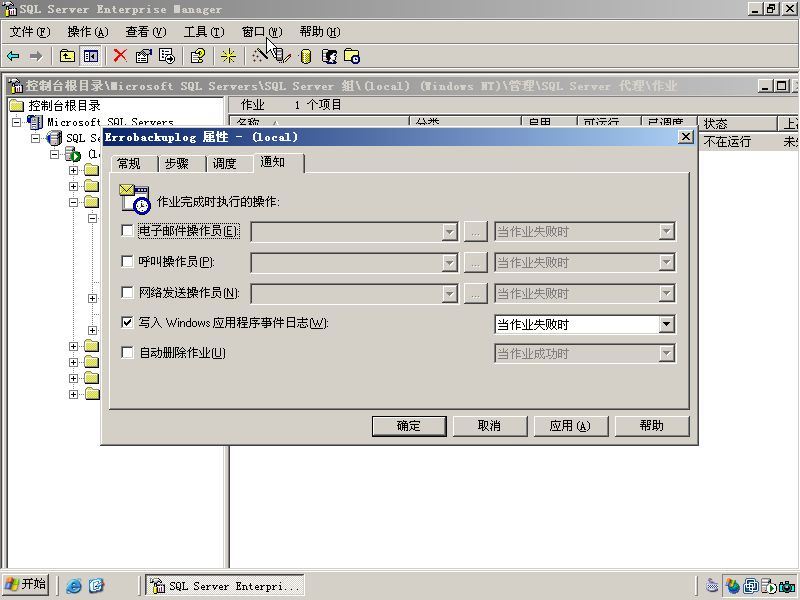Open the 查看 menu
This screenshot has height=600, width=800.
click(x=146, y=32)
